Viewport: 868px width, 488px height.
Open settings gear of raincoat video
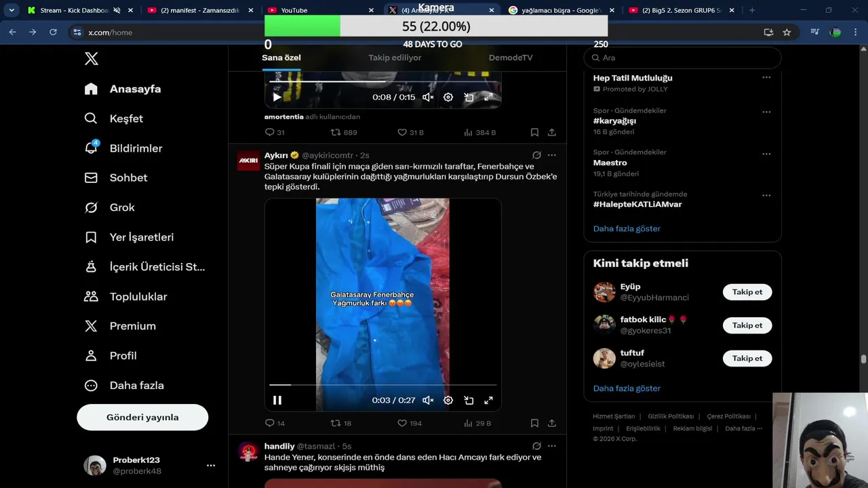click(x=448, y=400)
